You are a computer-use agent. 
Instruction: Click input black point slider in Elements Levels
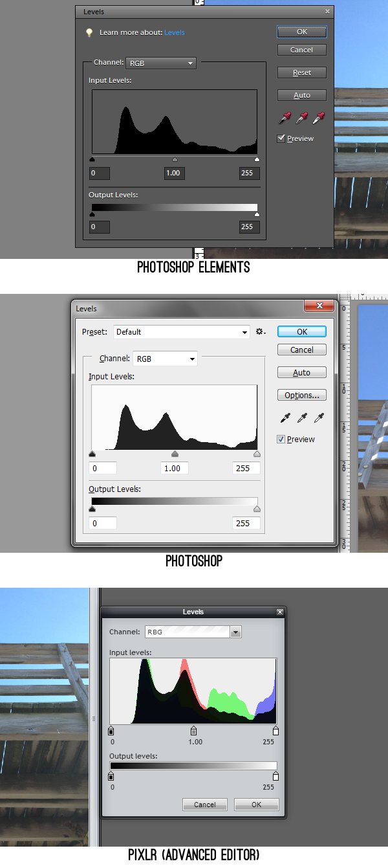pyautogui.click(x=92, y=159)
